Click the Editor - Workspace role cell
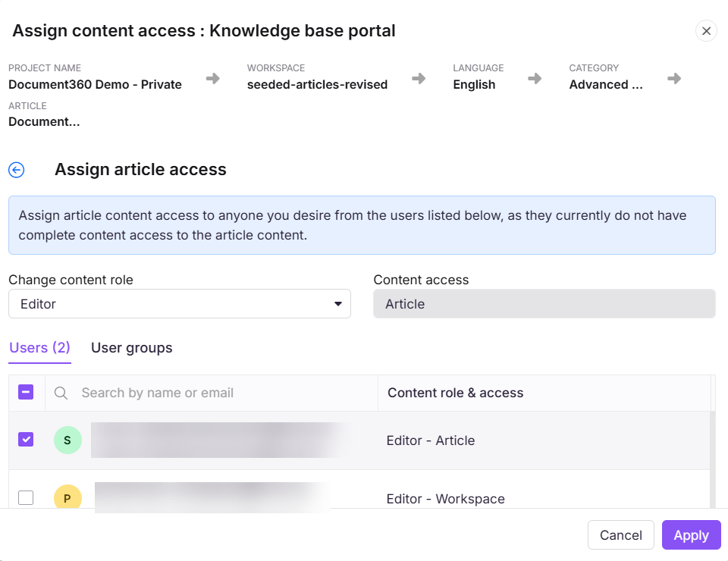Viewport: 728px width, 561px height. 446,499
